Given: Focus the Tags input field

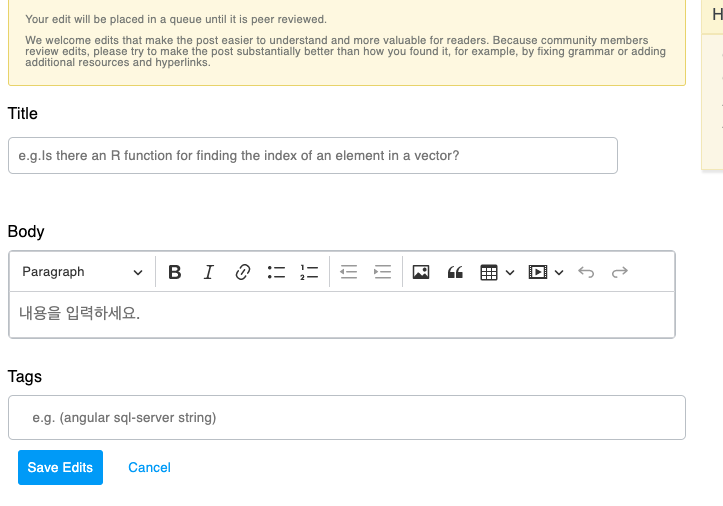Looking at the screenshot, I should click(x=347, y=417).
